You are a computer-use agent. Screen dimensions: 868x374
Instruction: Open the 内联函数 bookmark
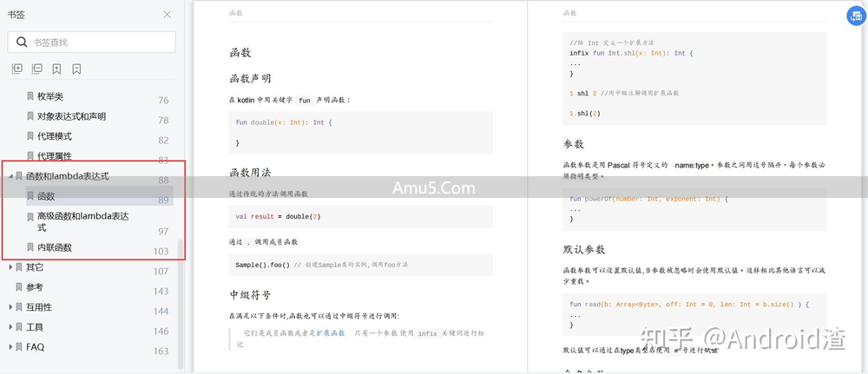(54, 247)
